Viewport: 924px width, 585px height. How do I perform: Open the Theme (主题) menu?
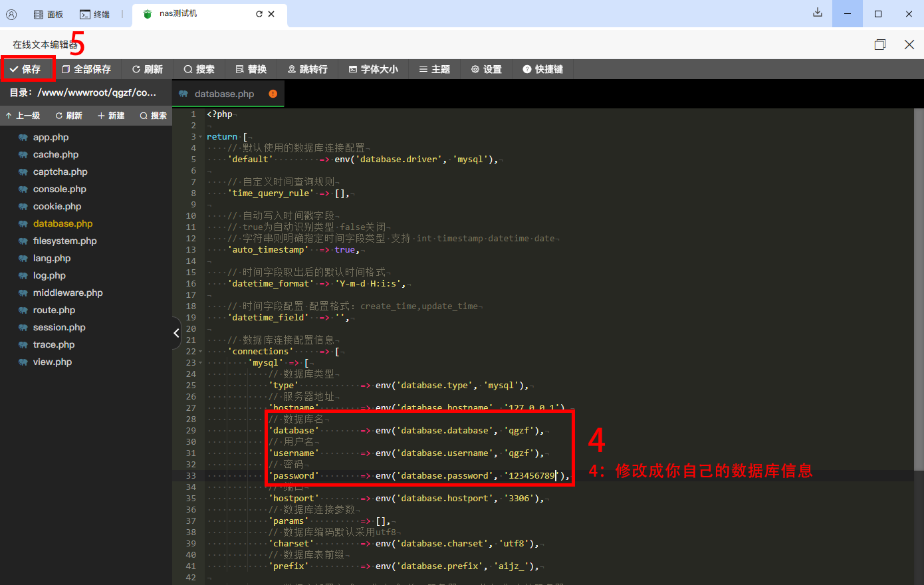click(434, 69)
